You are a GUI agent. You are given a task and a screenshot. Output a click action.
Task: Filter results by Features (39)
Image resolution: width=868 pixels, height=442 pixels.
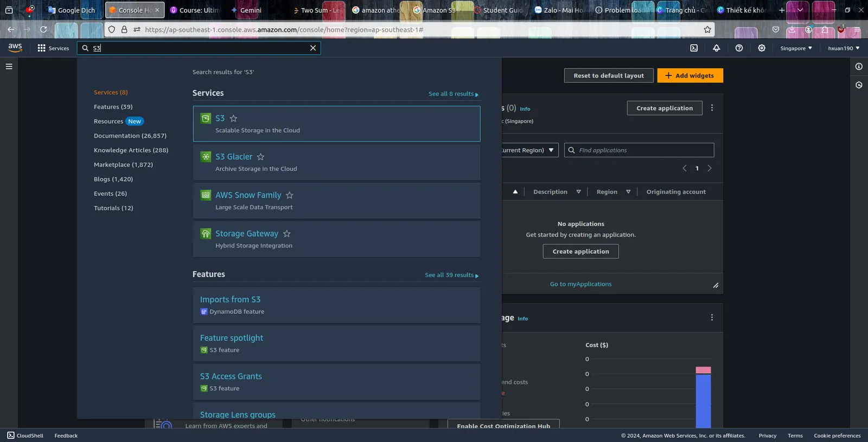[x=113, y=107]
